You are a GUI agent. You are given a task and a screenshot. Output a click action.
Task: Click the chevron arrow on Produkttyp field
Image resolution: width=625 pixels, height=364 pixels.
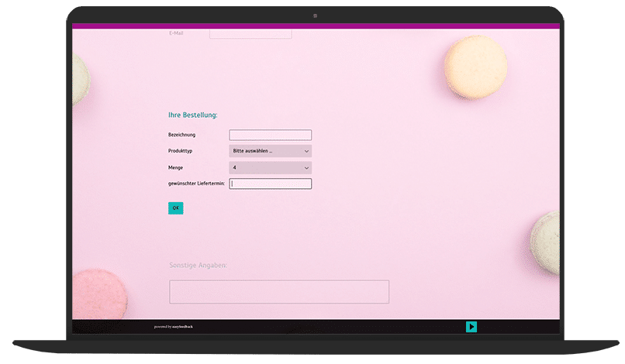point(306,151)
